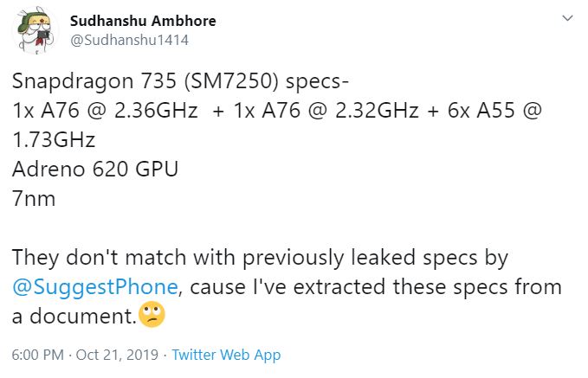588x378 pixels.
Task: Open the 6:00 PM tweet timestamp
Action: pyautogui.click(x=38, y=355)
